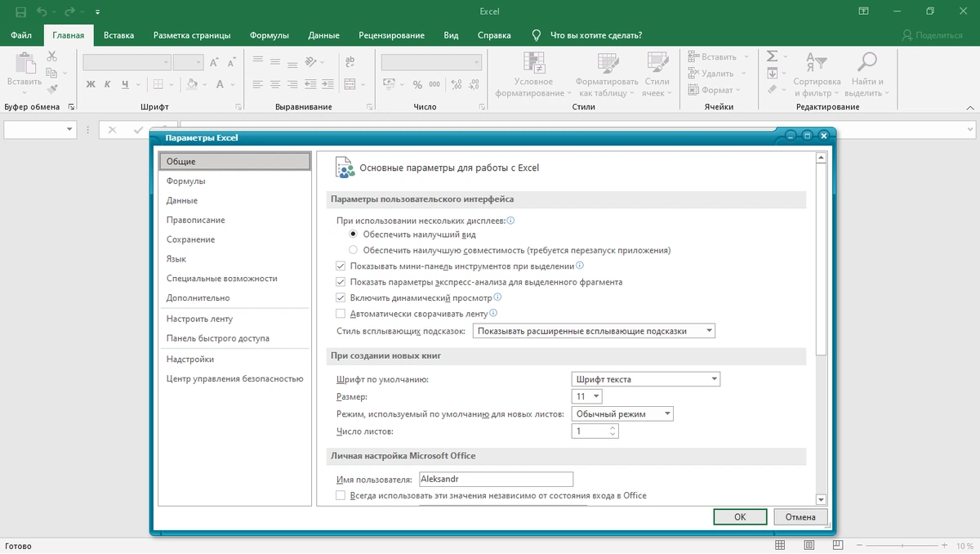Uncheck Показать параметры экспресс-анализа checkbox

pos(341,282)
